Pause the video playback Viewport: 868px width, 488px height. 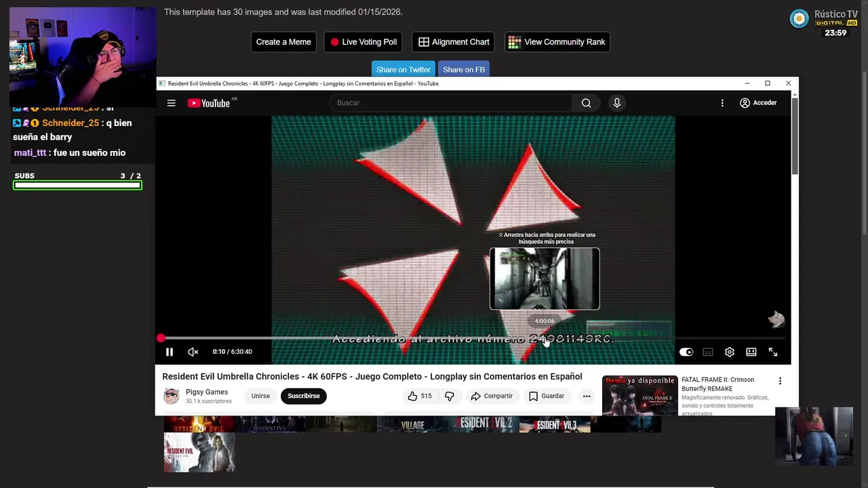[170, 352]
